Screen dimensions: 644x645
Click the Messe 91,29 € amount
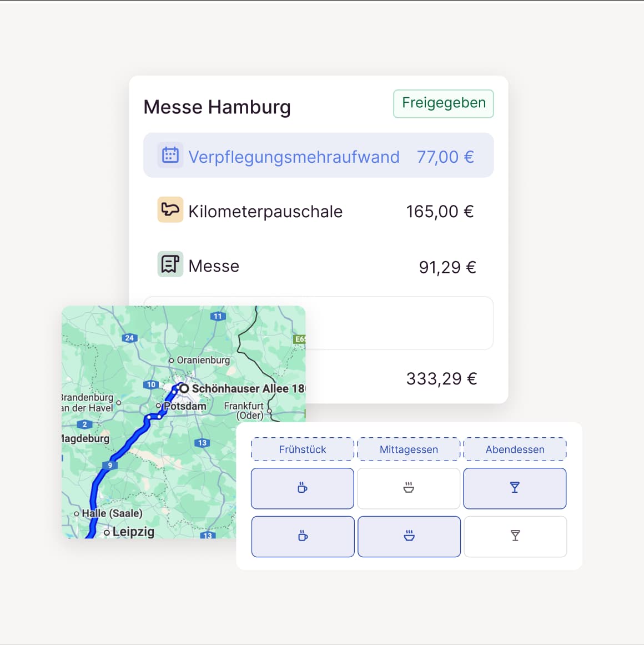447,267
